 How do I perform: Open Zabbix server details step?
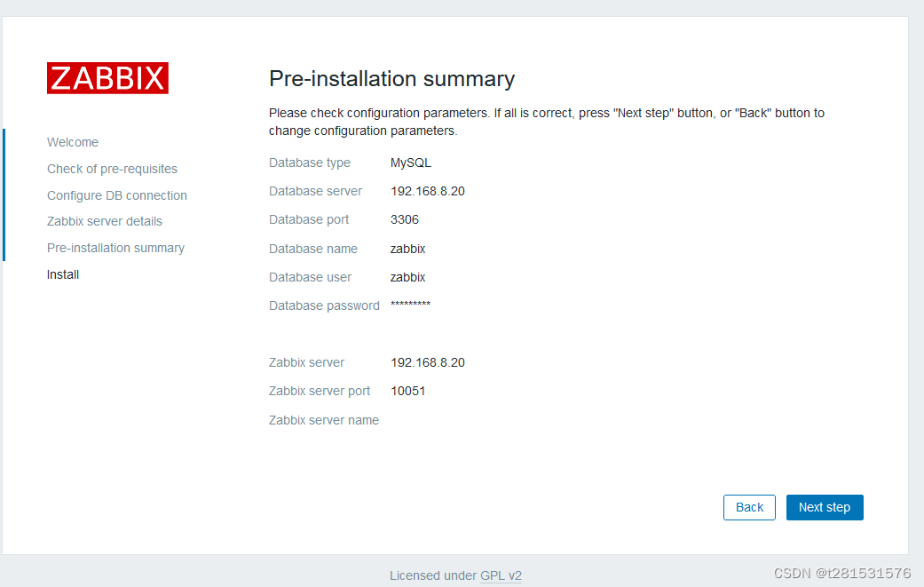105,221
